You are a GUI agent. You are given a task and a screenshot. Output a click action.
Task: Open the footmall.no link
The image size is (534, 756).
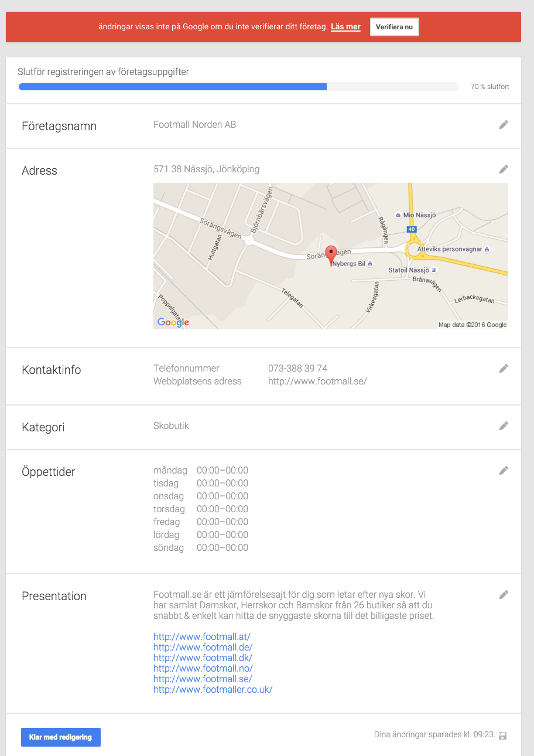point(203,668)
